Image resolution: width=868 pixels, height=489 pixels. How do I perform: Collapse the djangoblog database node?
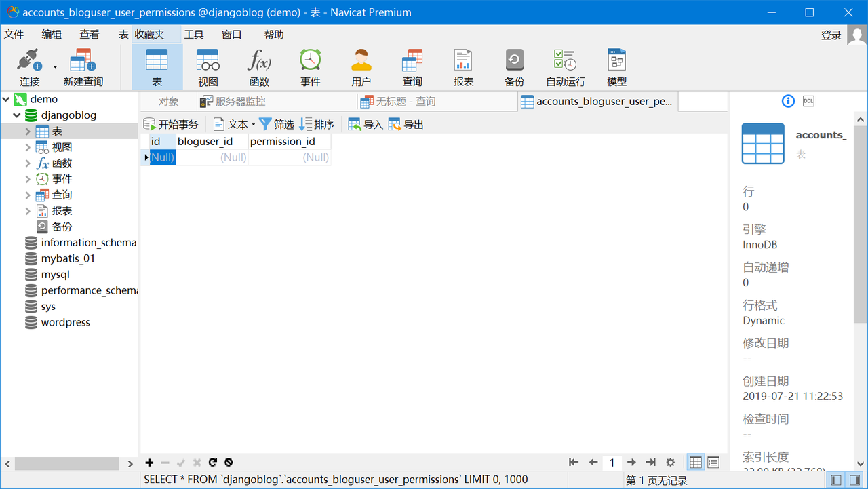(17, 115)
